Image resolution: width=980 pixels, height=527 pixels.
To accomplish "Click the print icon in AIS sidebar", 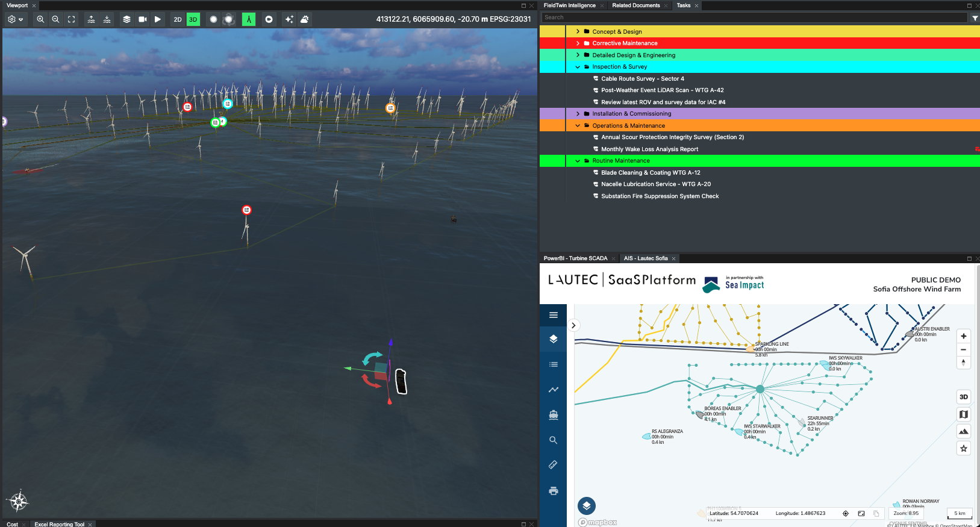I will point(553,491).
